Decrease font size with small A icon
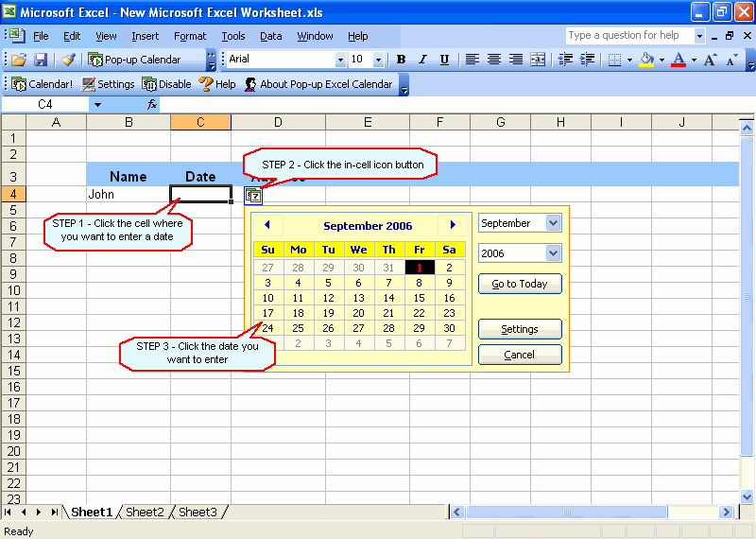Screen dimensions: 756x539 point(731,60)
